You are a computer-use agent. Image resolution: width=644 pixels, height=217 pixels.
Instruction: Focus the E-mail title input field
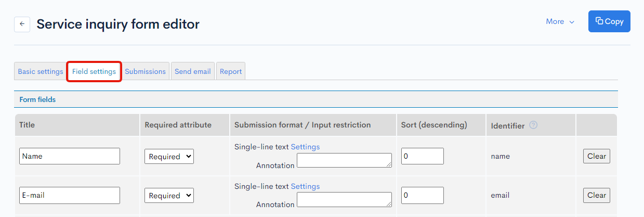[70, 196]
